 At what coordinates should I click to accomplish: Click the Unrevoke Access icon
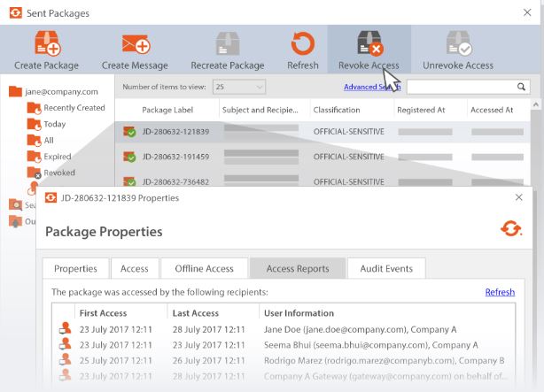459,43
